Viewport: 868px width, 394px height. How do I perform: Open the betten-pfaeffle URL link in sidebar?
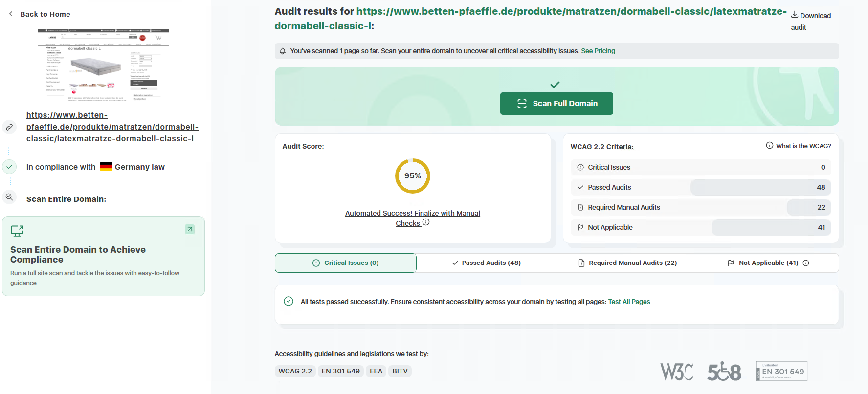[x=112, y=127]
